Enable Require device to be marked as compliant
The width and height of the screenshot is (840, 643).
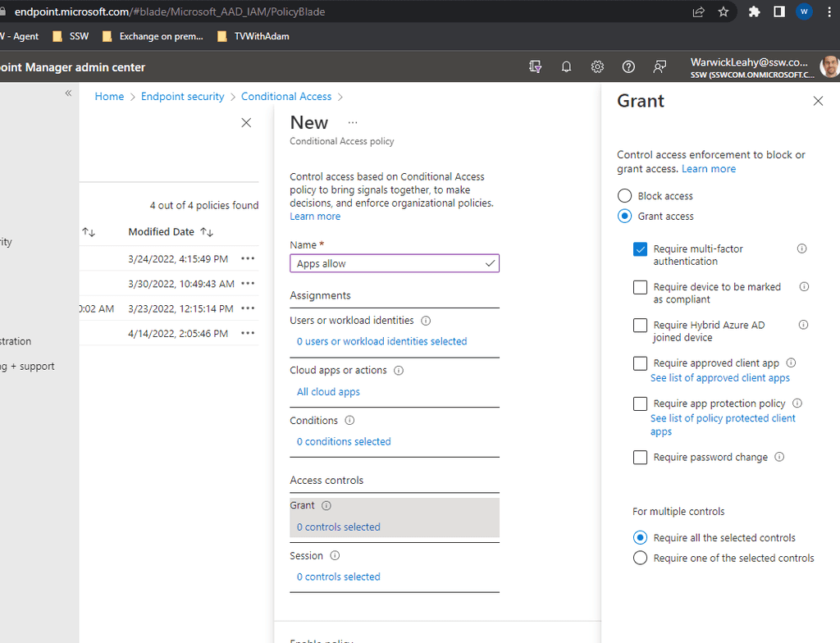coord(640,287)
